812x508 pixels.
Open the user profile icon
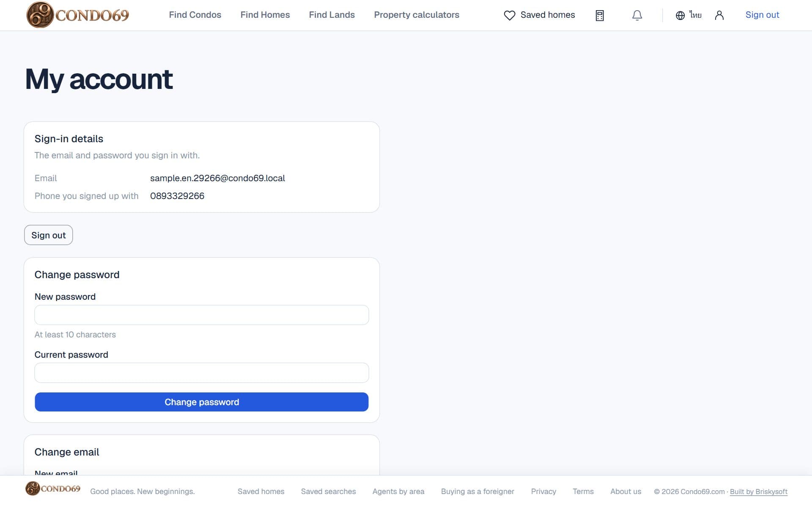pyautogui.click(x=719, y=15)
